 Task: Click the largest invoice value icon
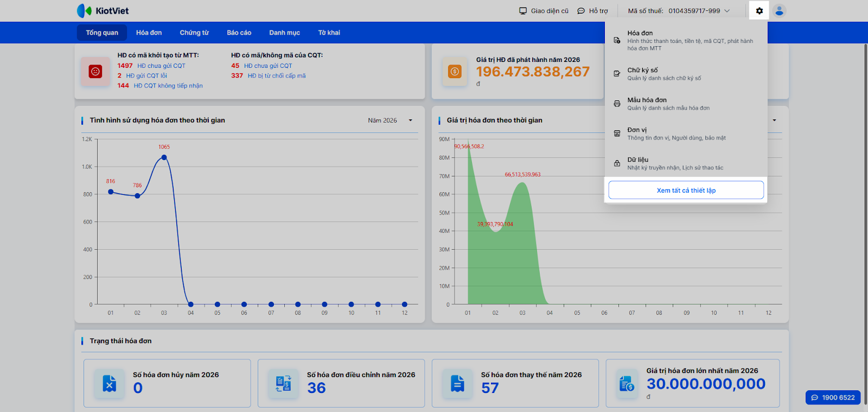[x=627, y=384]
